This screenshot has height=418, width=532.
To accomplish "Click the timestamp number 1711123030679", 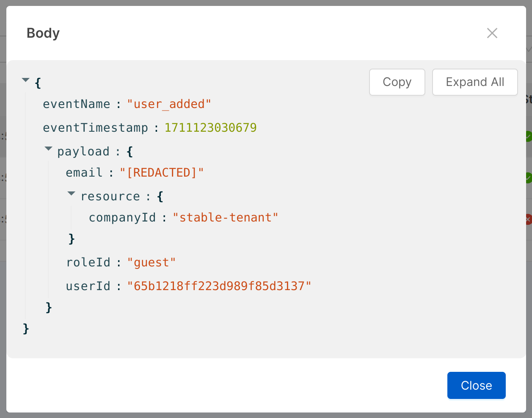I will point(210,128).
